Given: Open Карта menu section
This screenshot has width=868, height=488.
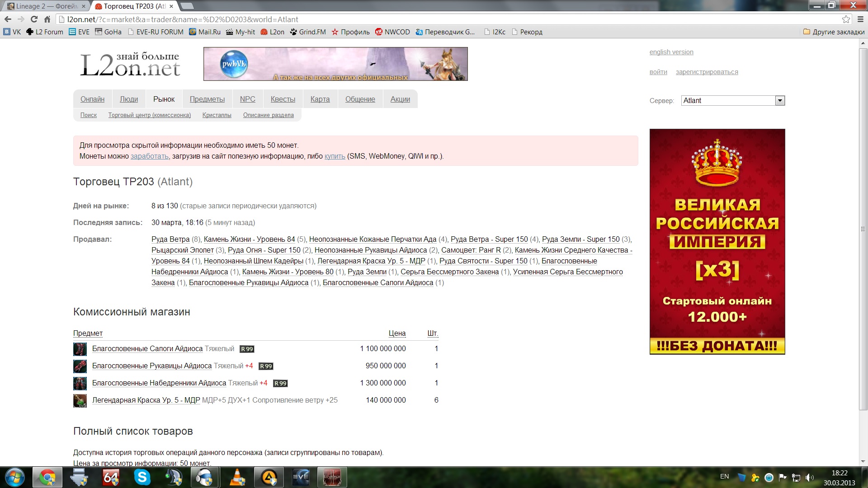Looking at the screenshot, I should 320,99.
